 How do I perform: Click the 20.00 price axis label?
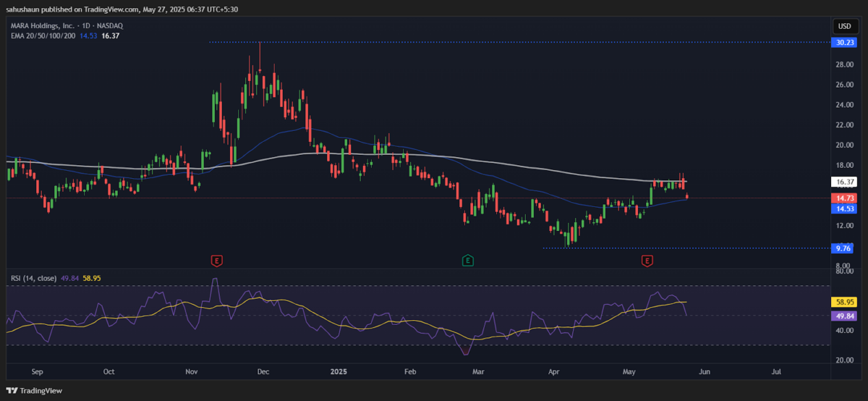(x=845, y=145)
